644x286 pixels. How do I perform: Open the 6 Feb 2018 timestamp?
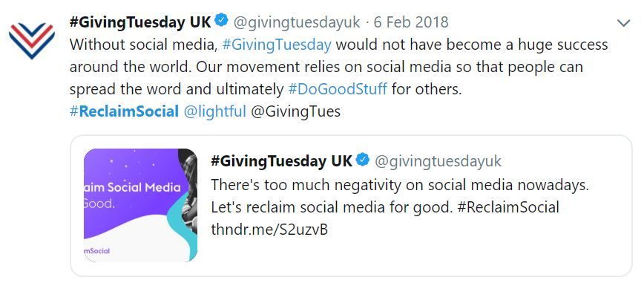(411, 22)
